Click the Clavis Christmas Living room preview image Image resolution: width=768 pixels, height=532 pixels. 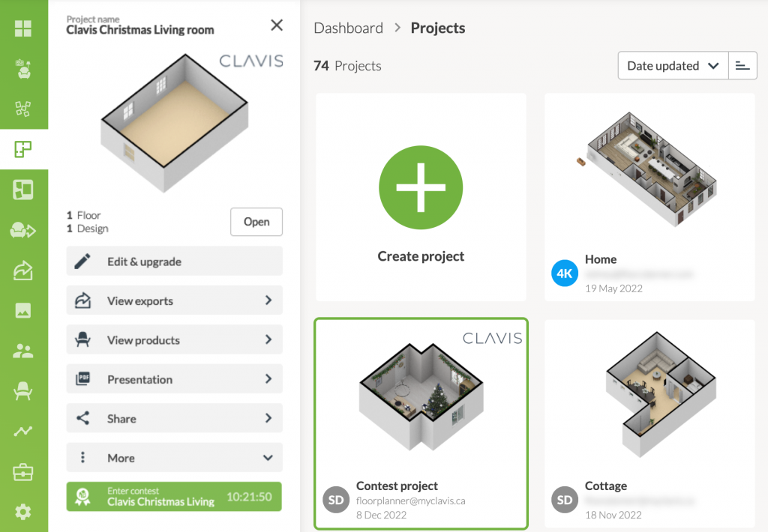174,124
